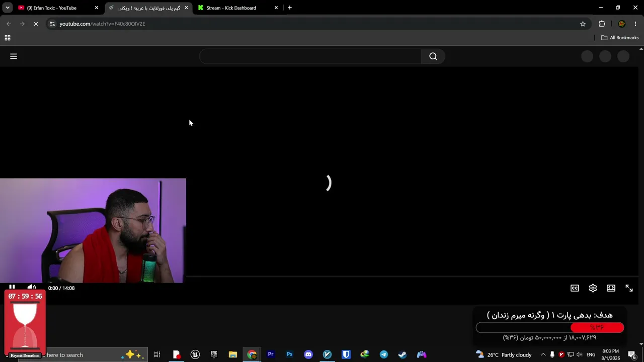
Task: Open the tab search dropdown arrow
Action: 8,8
